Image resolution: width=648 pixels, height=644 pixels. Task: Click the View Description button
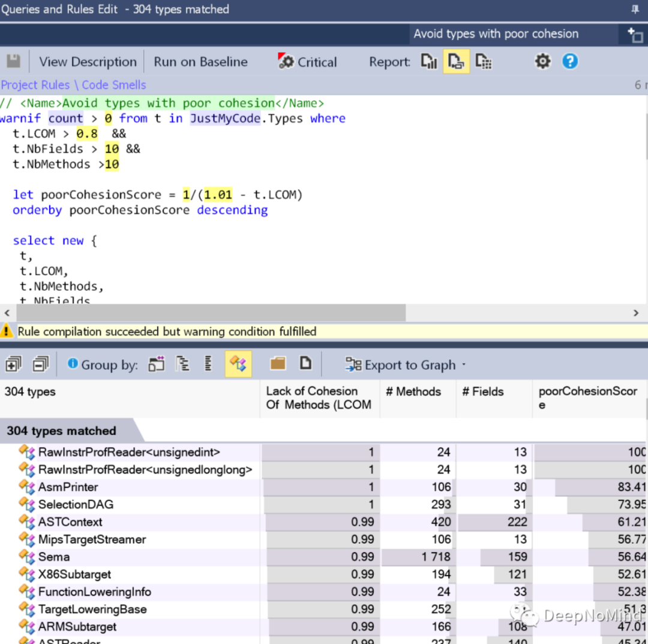(87, 61)
